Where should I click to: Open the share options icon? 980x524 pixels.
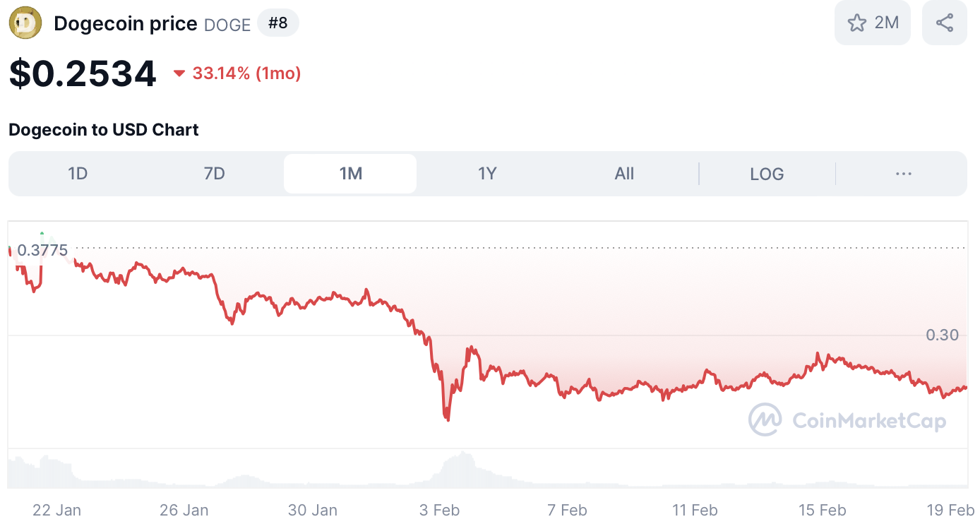[944, 22]
